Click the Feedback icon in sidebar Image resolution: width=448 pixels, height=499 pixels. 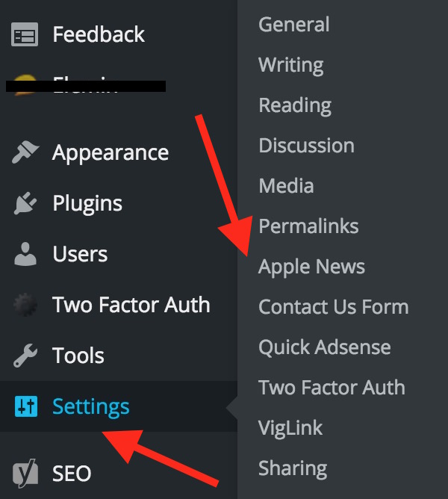[25, 35]
